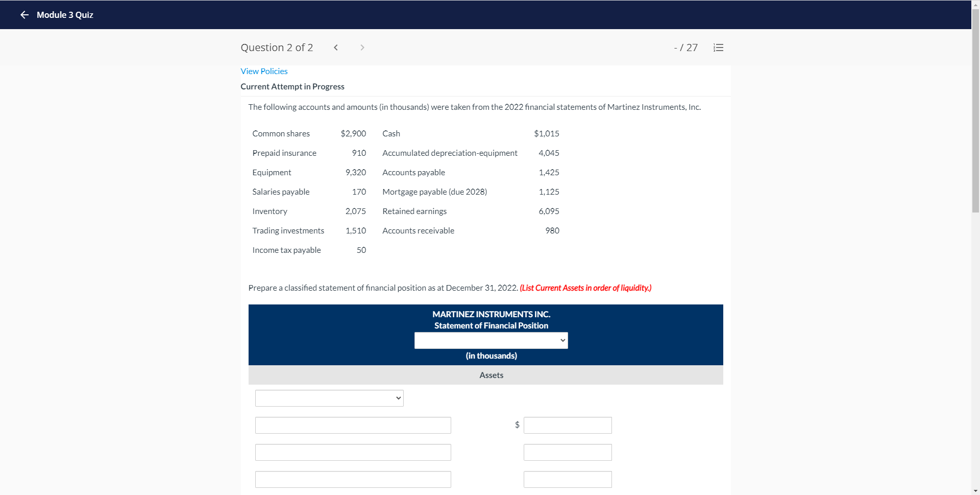
Task: Select the Trading investments label
Action: click(288, 230)
